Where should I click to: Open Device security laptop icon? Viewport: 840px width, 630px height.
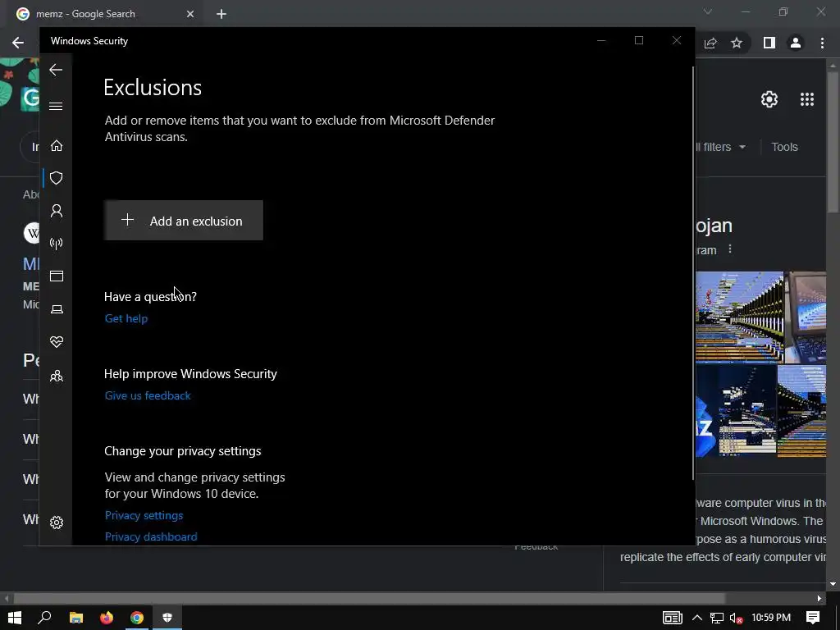57,309
